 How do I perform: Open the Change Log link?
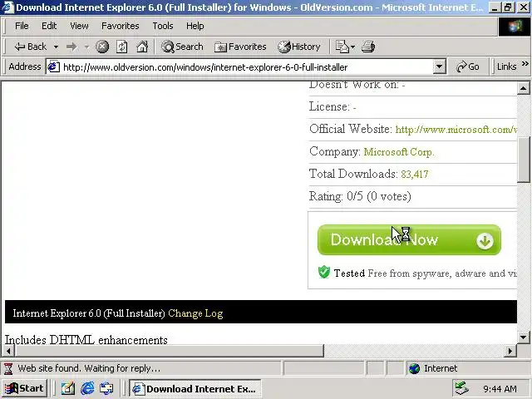[195, 313]
